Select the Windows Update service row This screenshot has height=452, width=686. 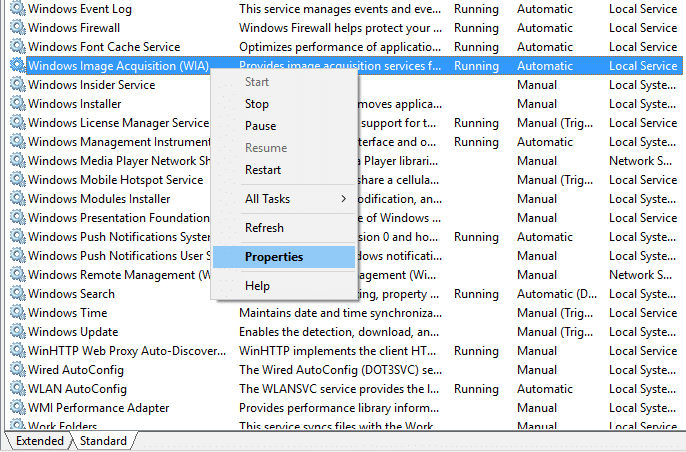pos(346,332)
